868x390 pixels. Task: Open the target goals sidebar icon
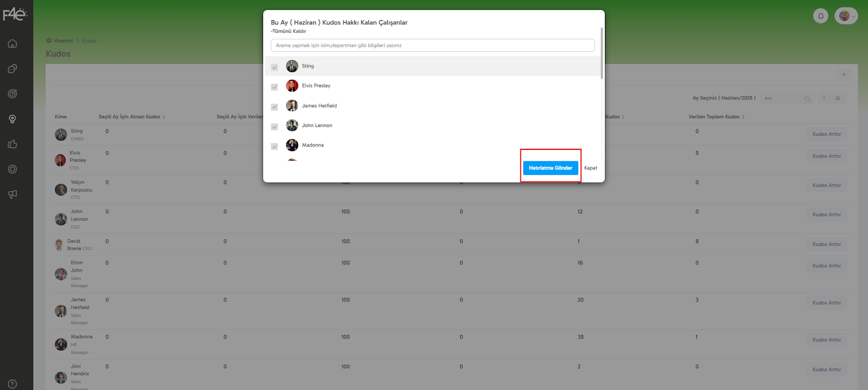[x=12, y=93]
